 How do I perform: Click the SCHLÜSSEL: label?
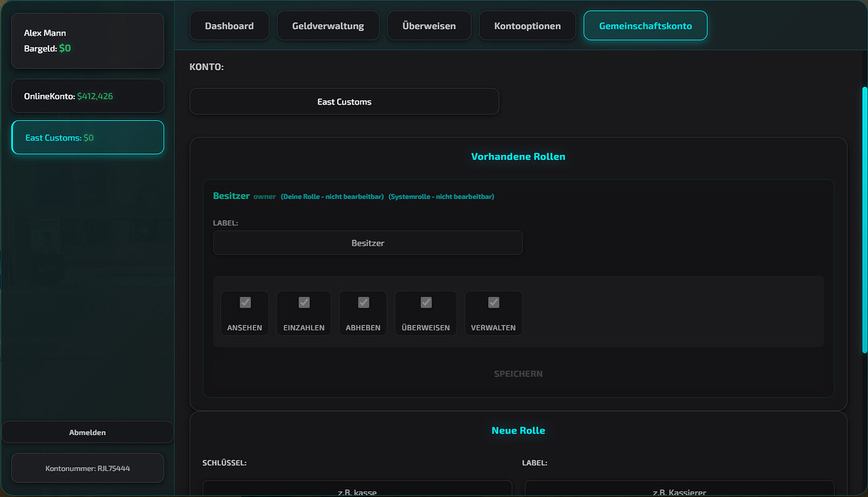[225, 463]
